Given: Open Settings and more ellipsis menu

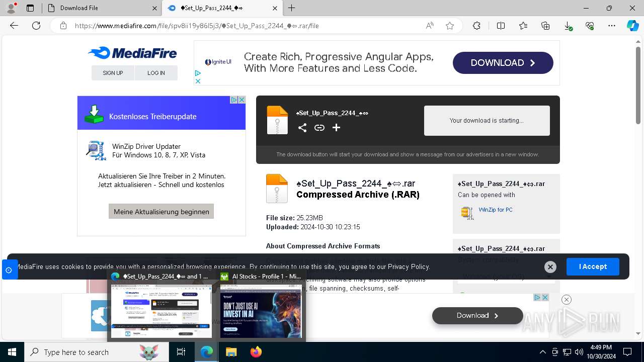Looking at the screenshot, I should 612,26.
